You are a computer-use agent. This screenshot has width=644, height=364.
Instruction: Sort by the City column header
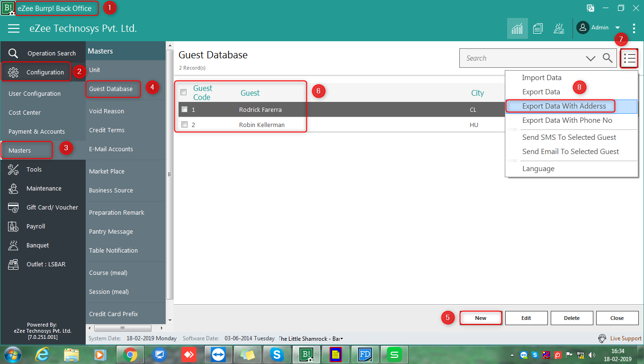point(477,93)
